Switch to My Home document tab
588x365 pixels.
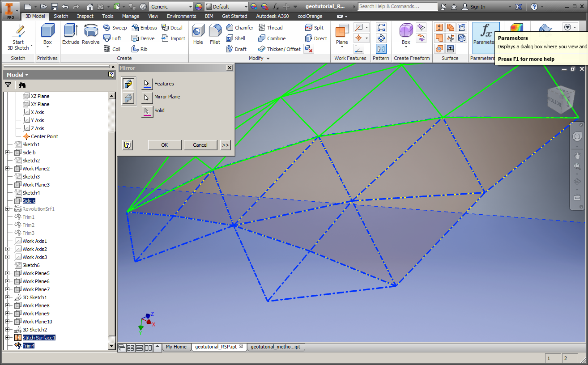click(176, 347)
